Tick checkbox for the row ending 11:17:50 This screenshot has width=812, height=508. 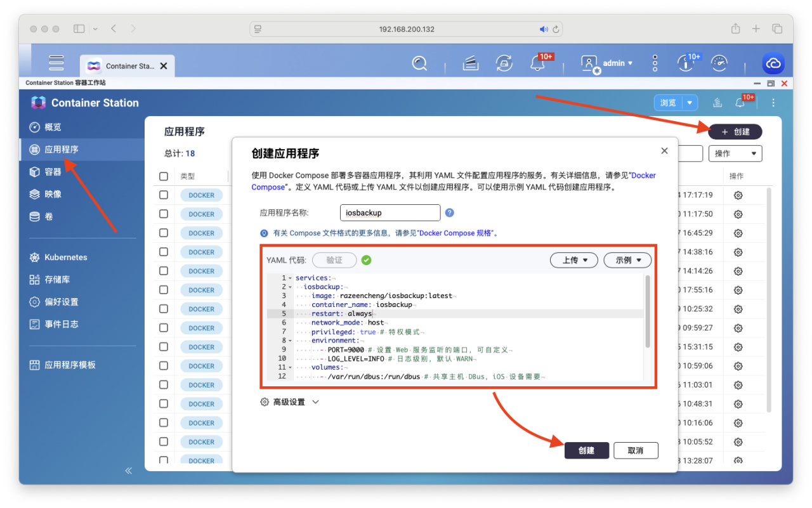[164, 214]
